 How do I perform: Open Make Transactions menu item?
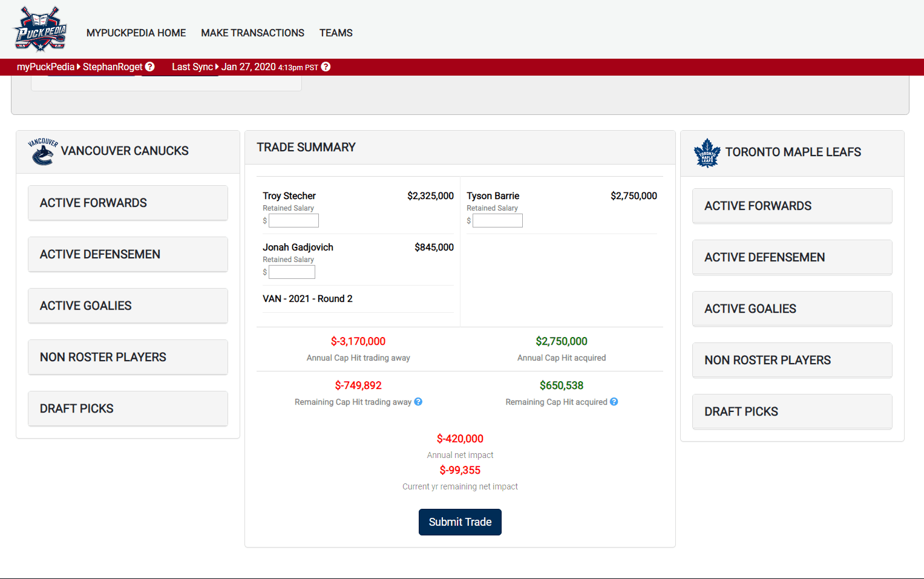click(252, 33)
